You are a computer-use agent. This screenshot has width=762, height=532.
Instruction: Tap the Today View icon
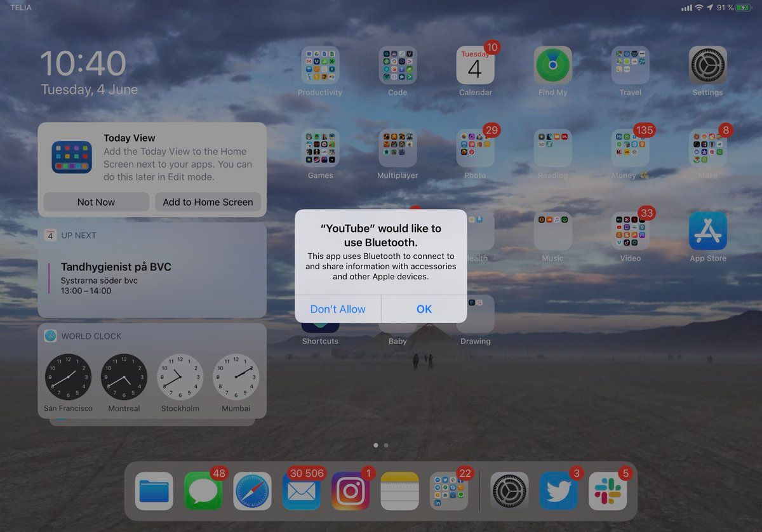[72, 157]
